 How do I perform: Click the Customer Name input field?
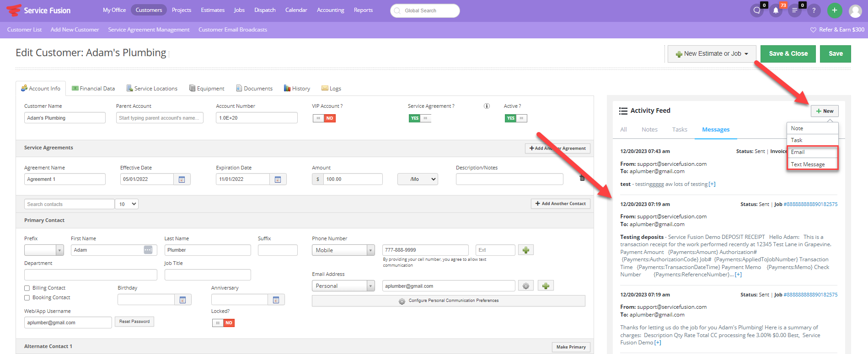point(65,118)
